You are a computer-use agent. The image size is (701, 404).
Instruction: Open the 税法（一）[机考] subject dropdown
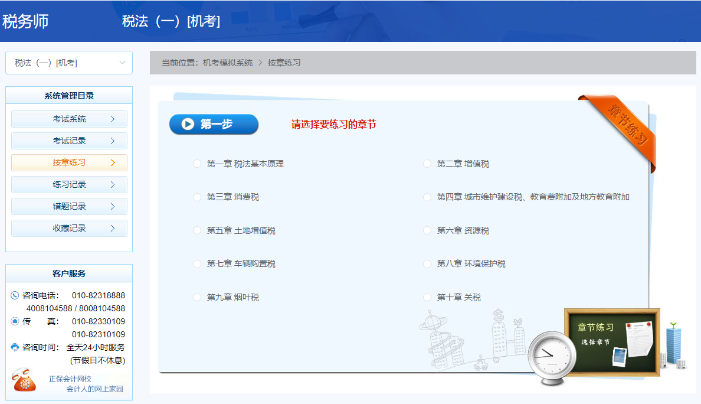pos(69,63)
